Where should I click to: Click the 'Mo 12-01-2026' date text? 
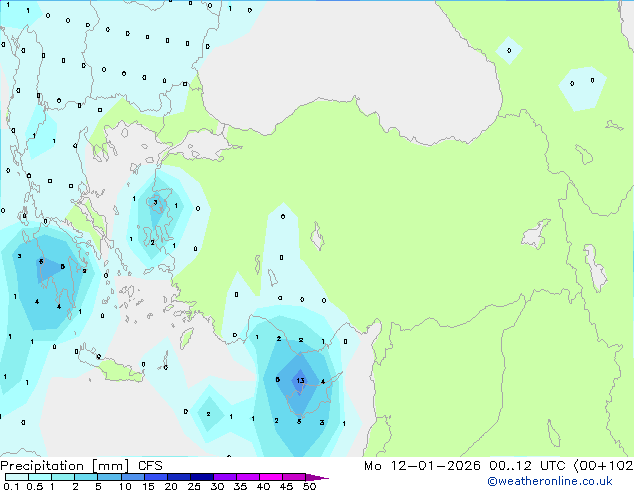coord(422,466)
